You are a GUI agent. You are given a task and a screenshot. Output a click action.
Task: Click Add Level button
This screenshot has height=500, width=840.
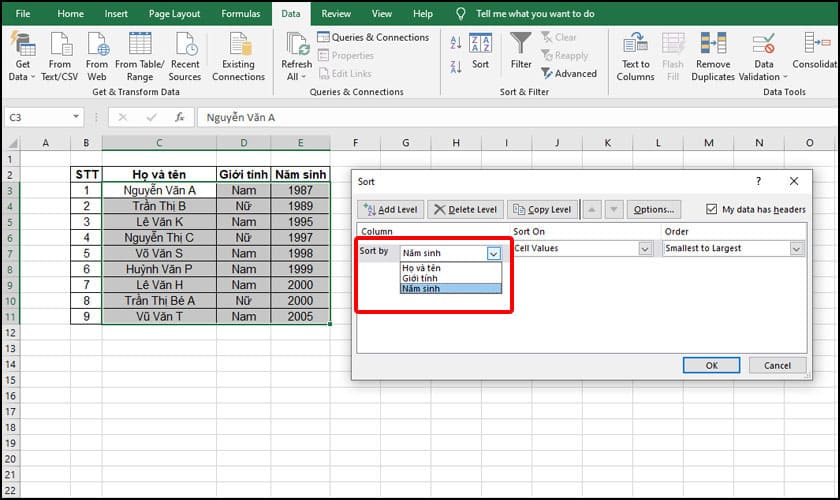coord(391,209)
